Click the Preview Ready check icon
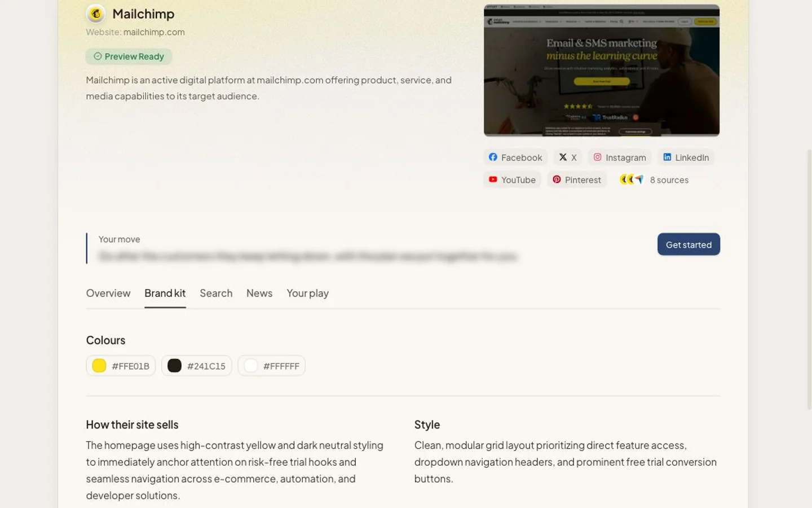This screenshot has width=812, height=508. click(98, 56)
